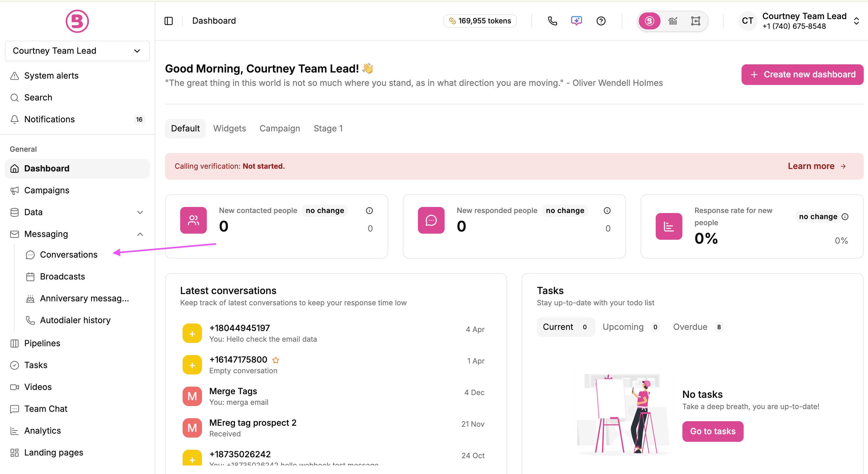868x474 pixels.
Task: Click the New responded people chat icon
Action: point(431,221)
